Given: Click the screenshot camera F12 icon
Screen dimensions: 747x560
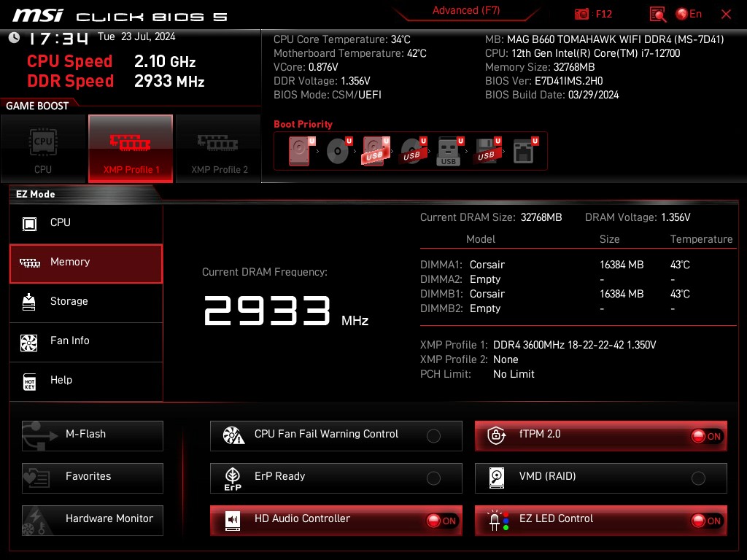Looking at the screenshot, I should (581, 14).
